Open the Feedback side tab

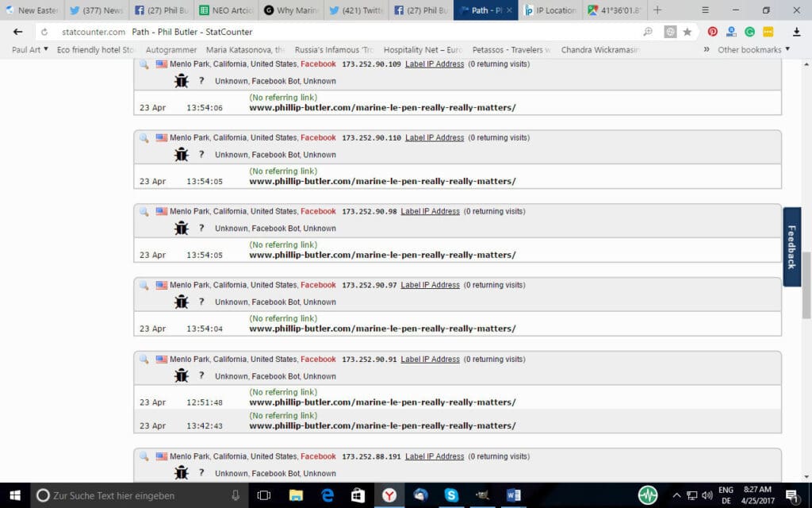pos(791,247)
